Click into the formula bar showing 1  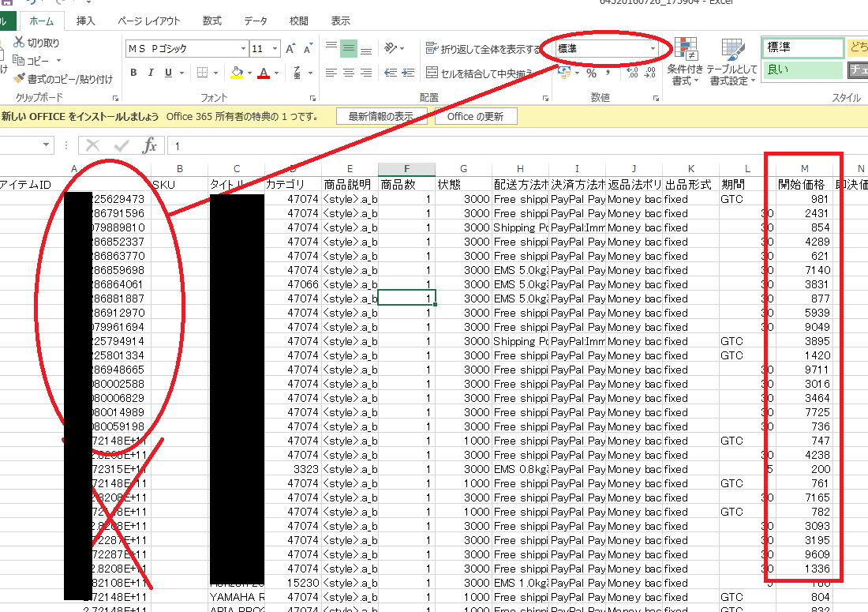[x=517, y=145]
